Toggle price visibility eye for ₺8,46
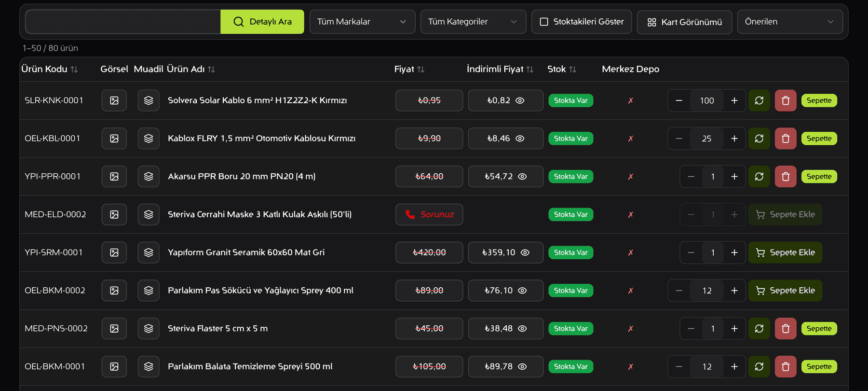The height and width of the screenshot is (391, 868). point(520,139)
